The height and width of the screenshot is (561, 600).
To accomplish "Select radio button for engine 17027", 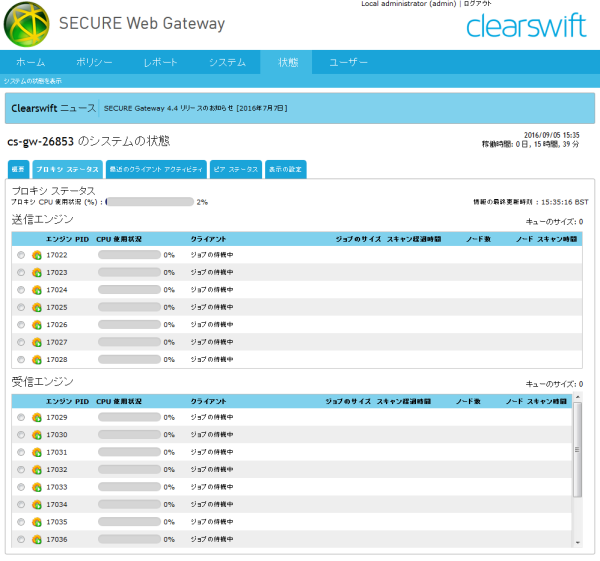I will click(21, 342).
